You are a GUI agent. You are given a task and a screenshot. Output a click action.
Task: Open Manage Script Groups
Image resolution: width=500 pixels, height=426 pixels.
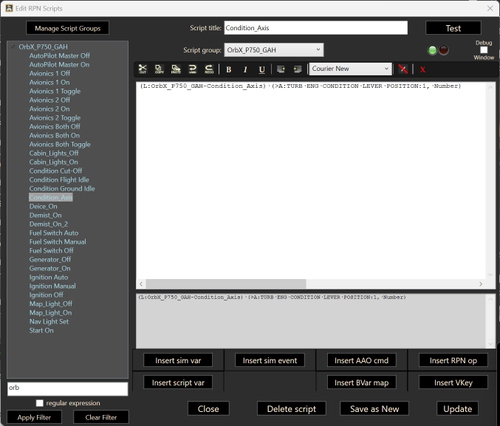click(x=68, y=28)
